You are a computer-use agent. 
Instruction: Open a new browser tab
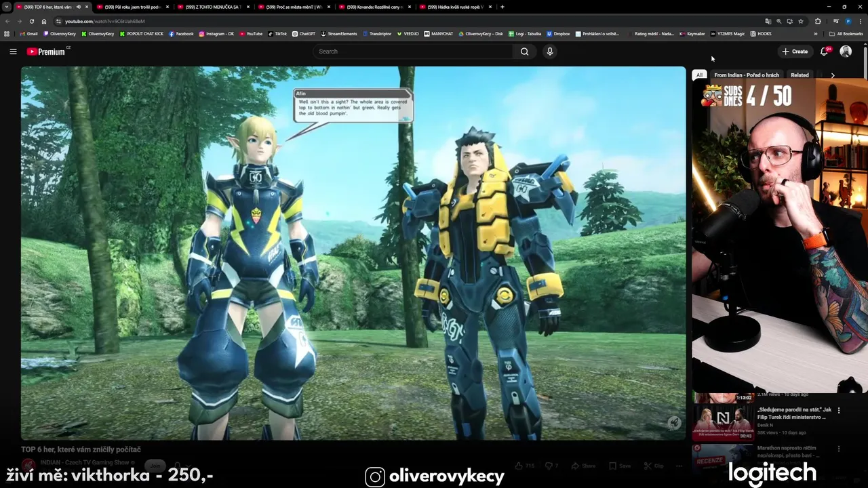(x=502, y=7)
